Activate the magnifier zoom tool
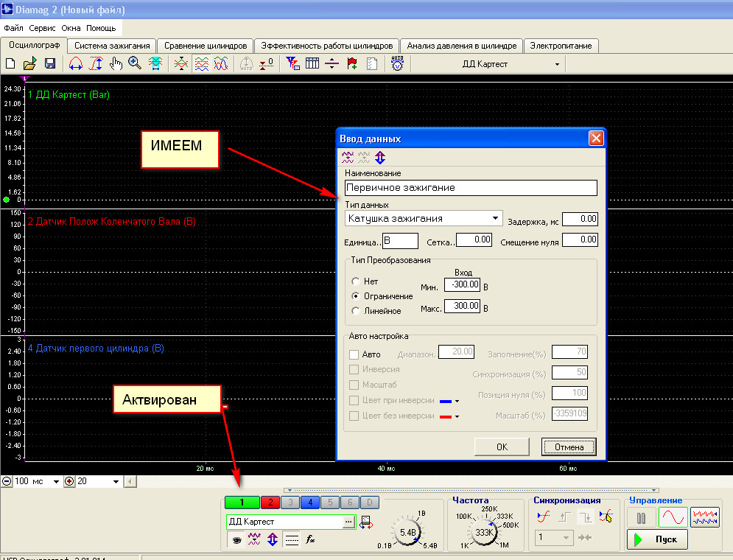Viewport: 733px width, 560px height. 135,63
